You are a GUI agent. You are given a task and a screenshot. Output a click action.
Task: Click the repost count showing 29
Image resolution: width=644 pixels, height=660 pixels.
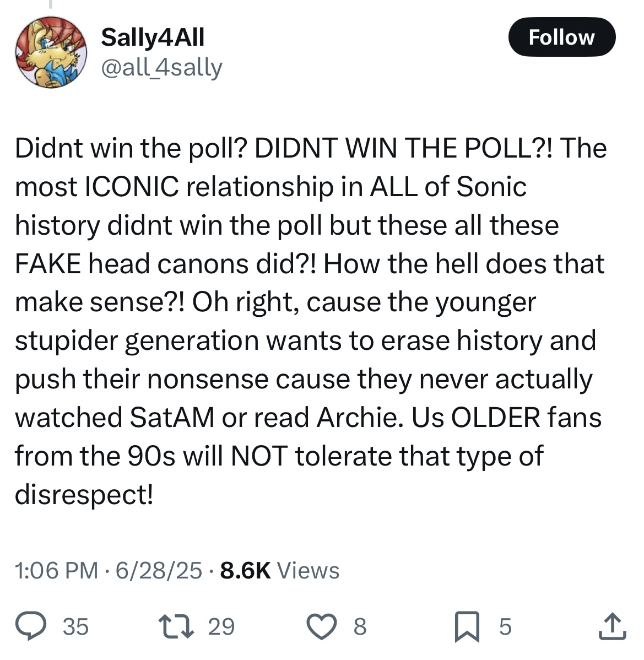[x=221, y=626]
